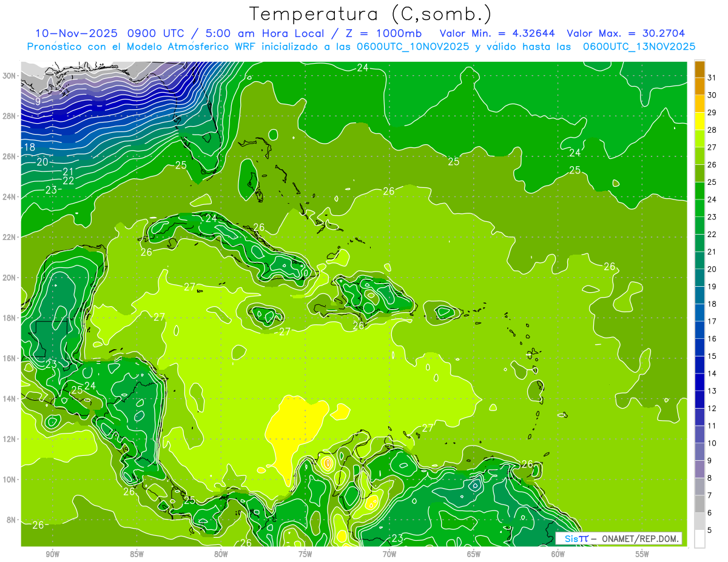The image size is (728, 562).
Task: Click the 55W longitude axis label
Action: [x=642, y=554]
